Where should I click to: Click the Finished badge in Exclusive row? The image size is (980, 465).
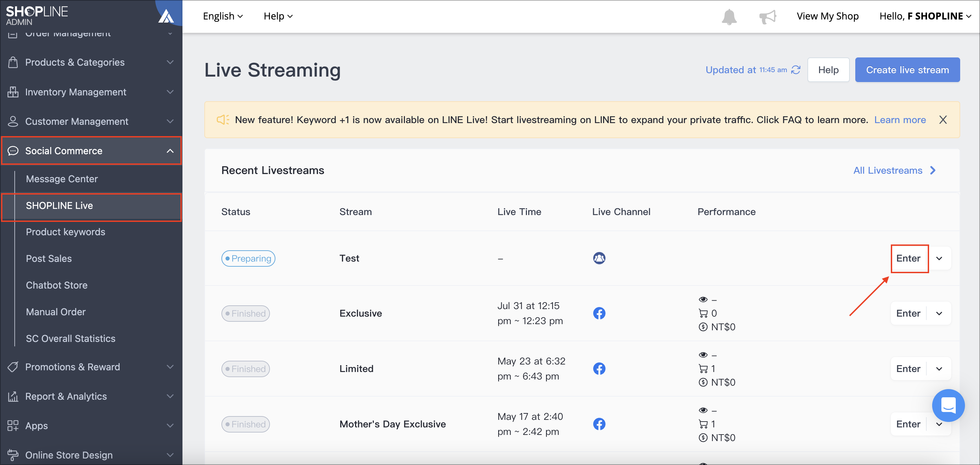point(245,314)
